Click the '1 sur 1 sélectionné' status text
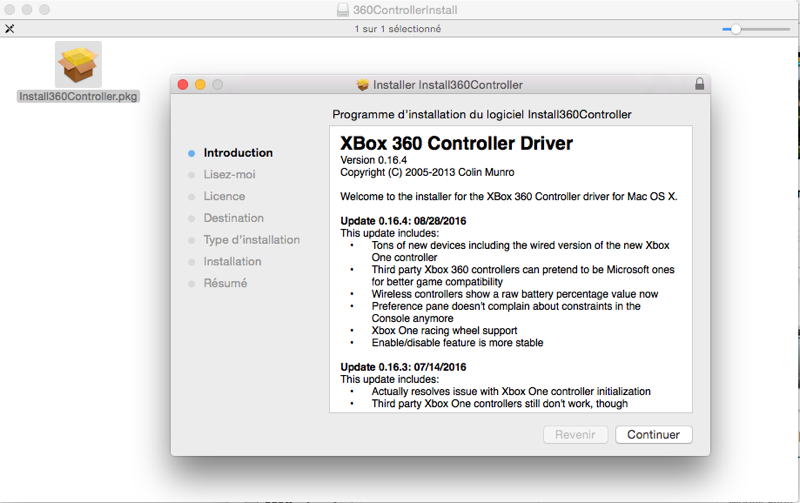 pos(398,29)
